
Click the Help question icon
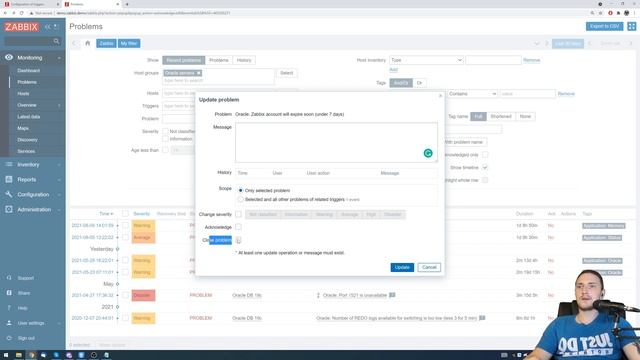9,308
